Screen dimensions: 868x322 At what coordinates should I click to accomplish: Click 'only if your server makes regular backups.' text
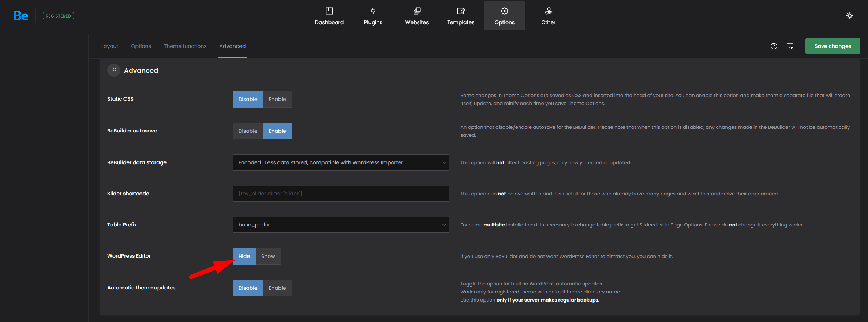point(548,300)
